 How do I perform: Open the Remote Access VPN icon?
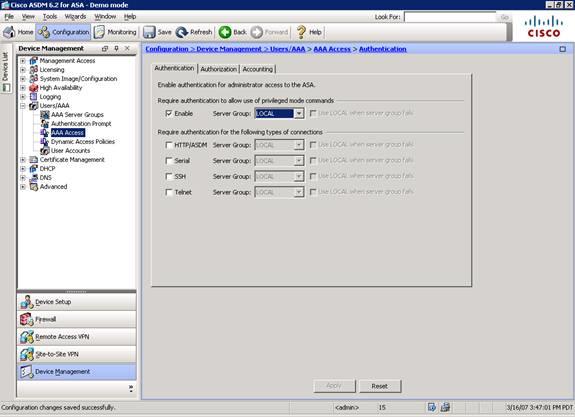tap(27, 337)
